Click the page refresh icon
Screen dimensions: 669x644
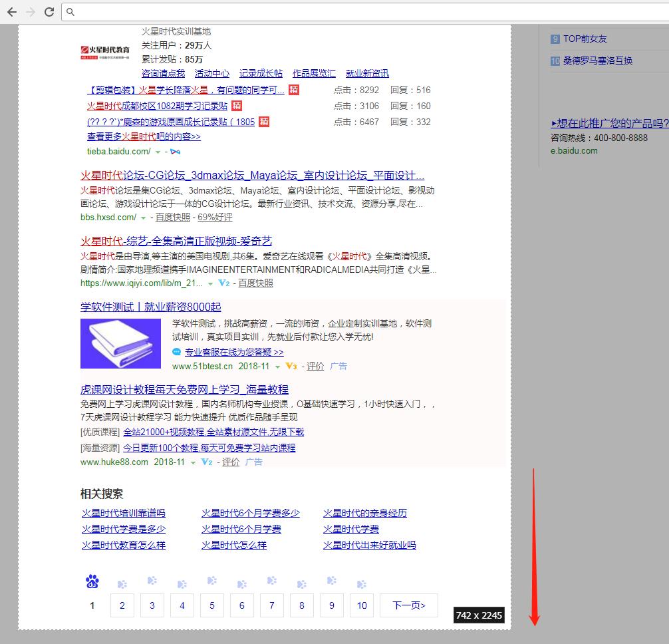(x=49, y=11)
